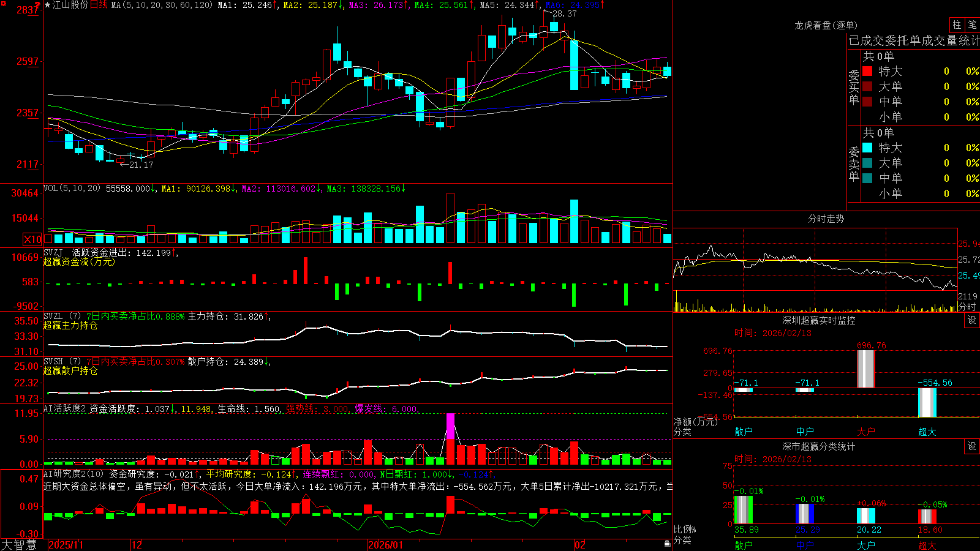Click the 分时走势 panel title

coord(826,219)
